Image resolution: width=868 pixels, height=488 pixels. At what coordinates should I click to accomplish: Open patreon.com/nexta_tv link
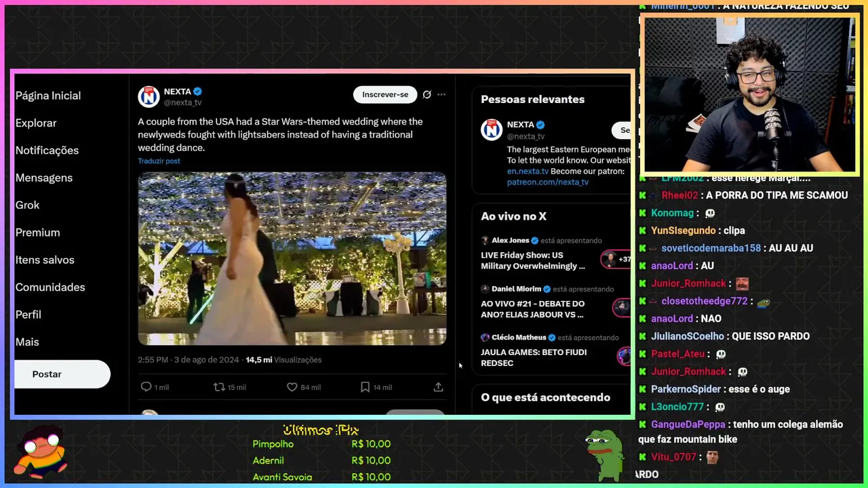coord(548,182)
